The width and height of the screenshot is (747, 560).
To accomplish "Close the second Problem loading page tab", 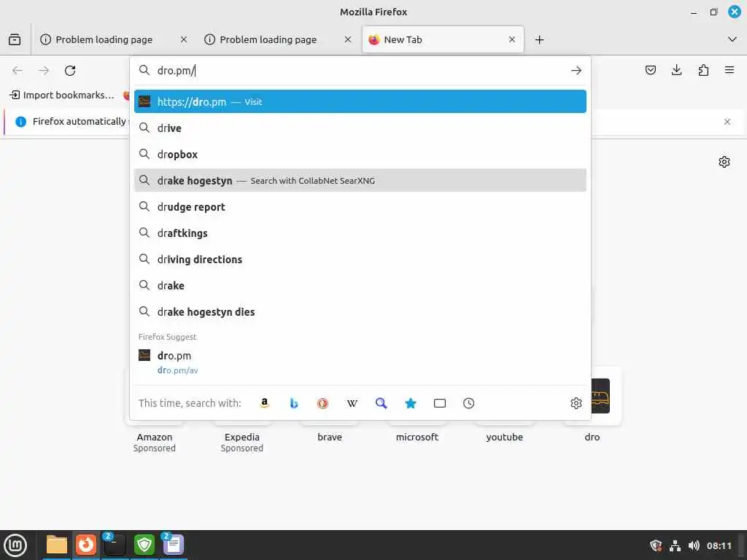I will [348, 39].
